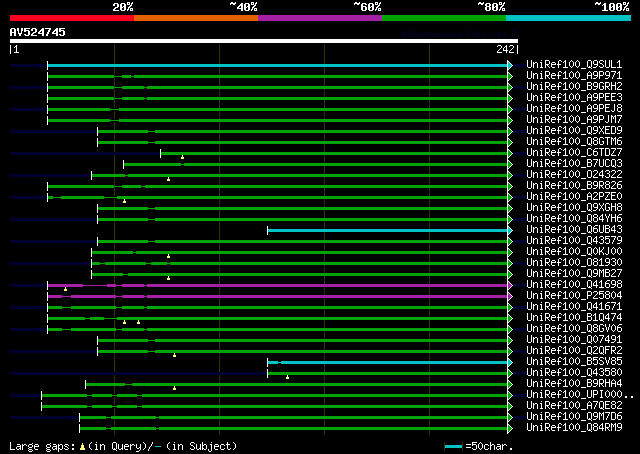Select the UniRef100_Q8GV06 label
The height and width of the screenshot is (454, 640).
pos(574,329)
